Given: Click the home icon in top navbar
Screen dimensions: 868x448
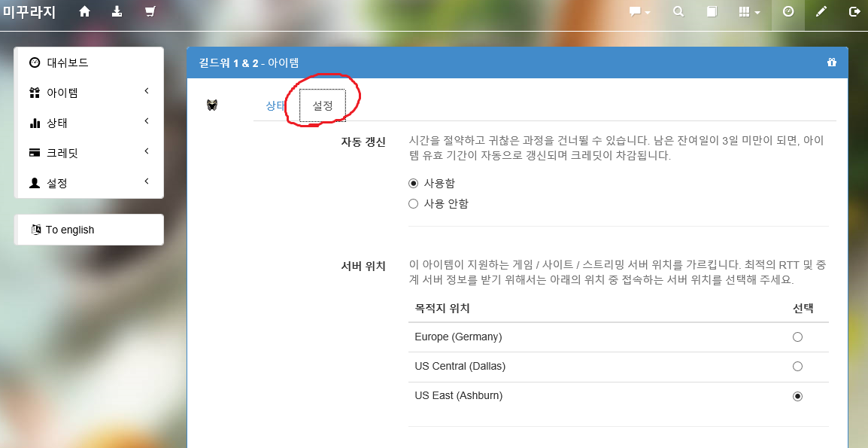Looking at the screenshot, I should tap(84, 11).
